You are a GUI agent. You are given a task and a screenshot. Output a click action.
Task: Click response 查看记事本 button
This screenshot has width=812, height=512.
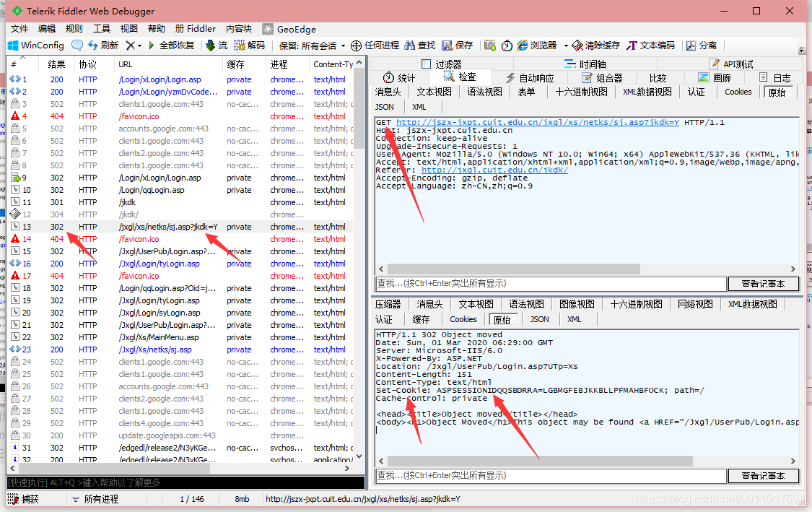tap(764, 475)
